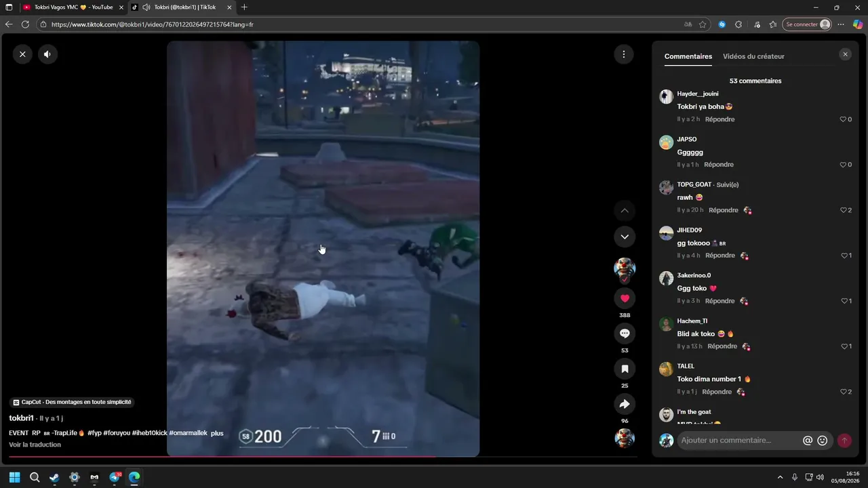Go to the previous video with the up arrow
This screenshot has width=868, height=488.
(x=625, y=211)
